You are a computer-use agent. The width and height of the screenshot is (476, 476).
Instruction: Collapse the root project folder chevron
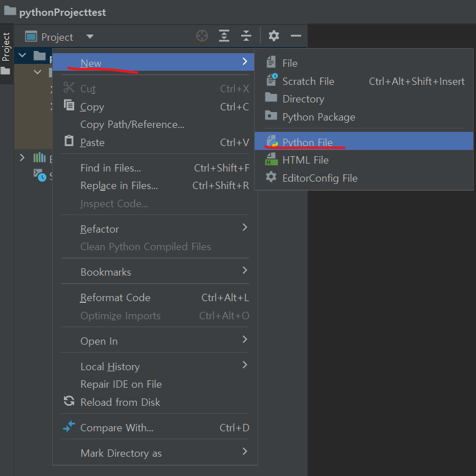click(22, 55)
